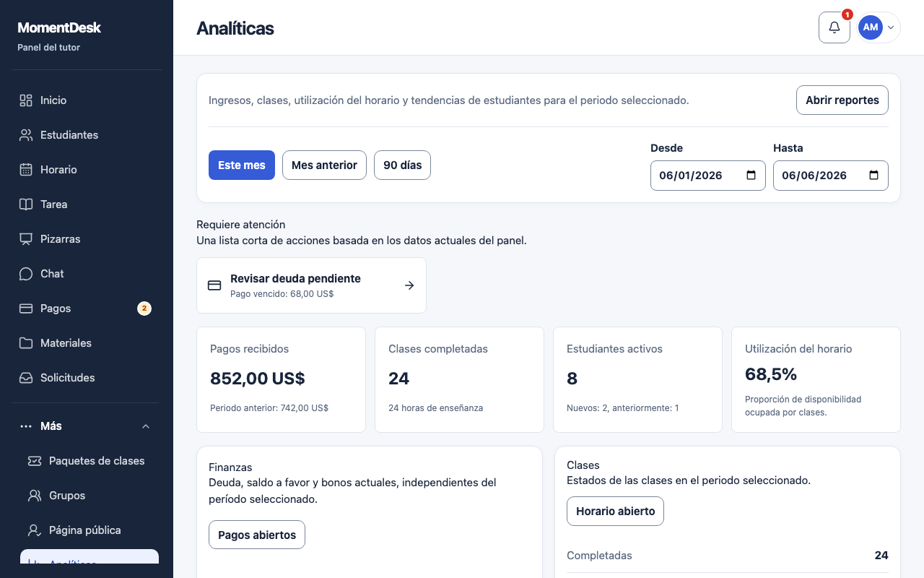Viewport: 924px width, 578px height.
Task: Click the Pagos badge showing 2
Action: click(x=144, y=309)
